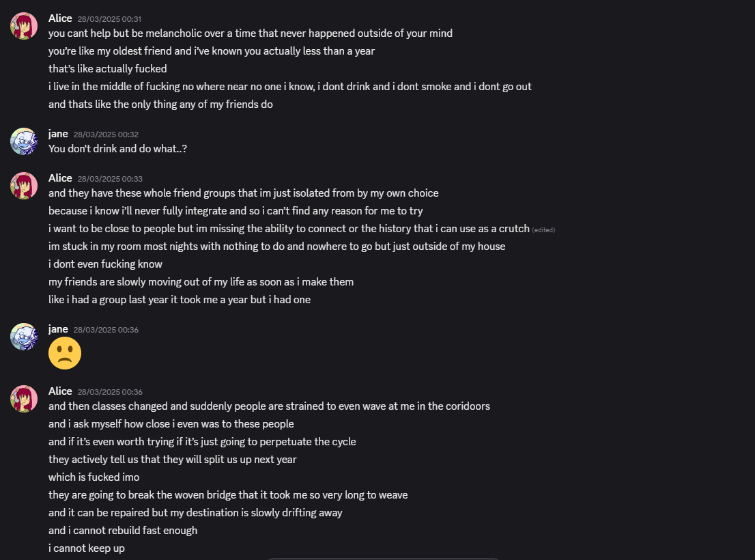Select Alice's username at the 00:33 timestamp
The width and height of the screenshot is (755, 560).
(60, 178)
